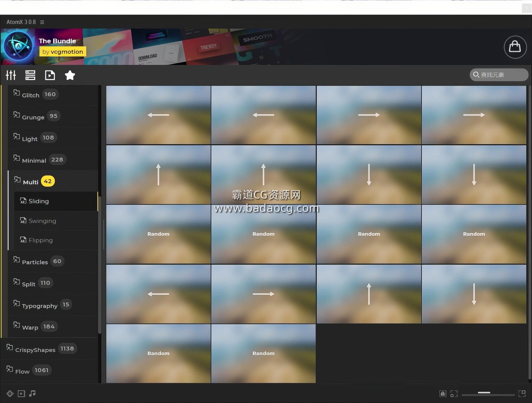The width and height of the screenshot is (532, 403).
Task: Click the folder icon beside Warp
Action: (x=17, y=325)
